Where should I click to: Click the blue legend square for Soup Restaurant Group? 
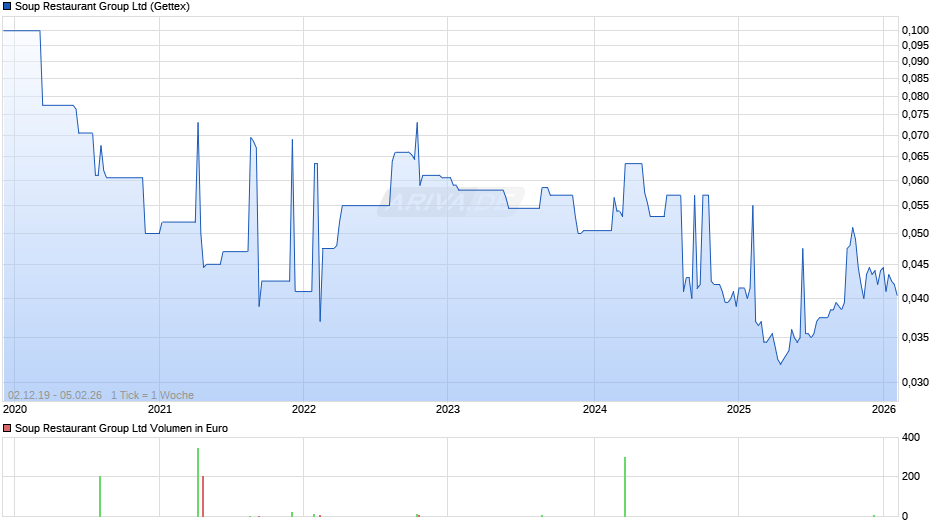(7, 7)
